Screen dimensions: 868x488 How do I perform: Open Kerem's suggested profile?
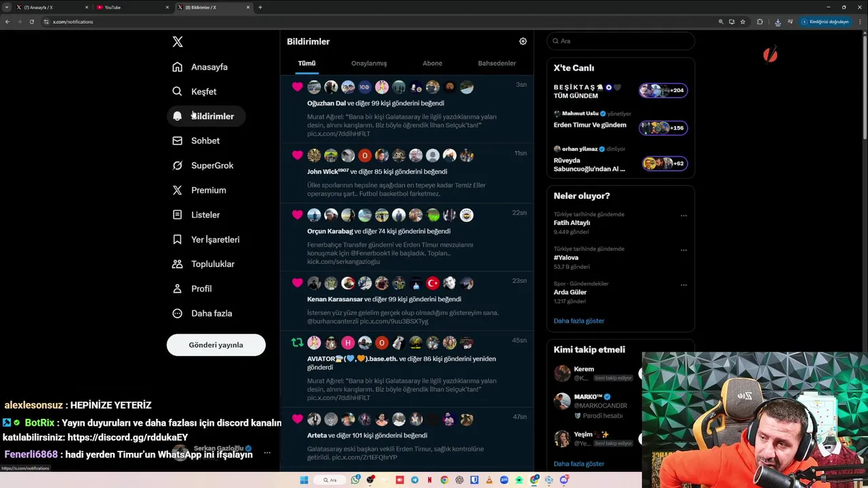(584, 369)
